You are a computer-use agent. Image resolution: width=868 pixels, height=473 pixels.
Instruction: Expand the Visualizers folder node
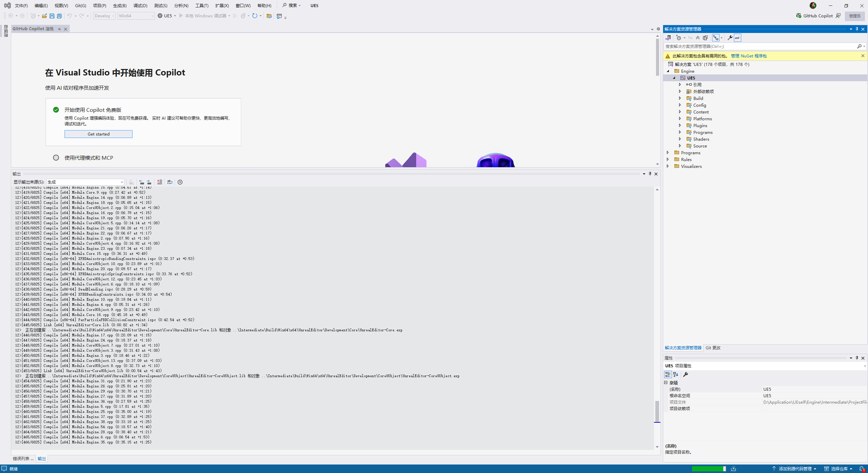tap(668, 167)
